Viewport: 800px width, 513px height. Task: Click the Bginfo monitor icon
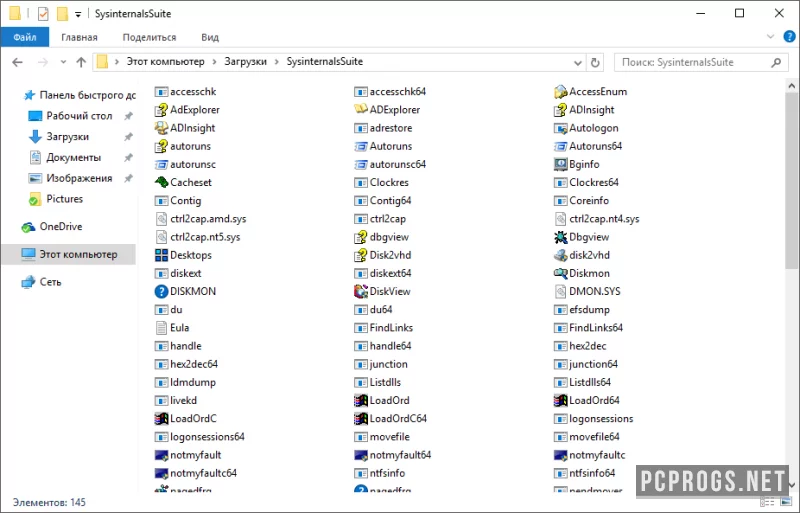coord(561,164)
